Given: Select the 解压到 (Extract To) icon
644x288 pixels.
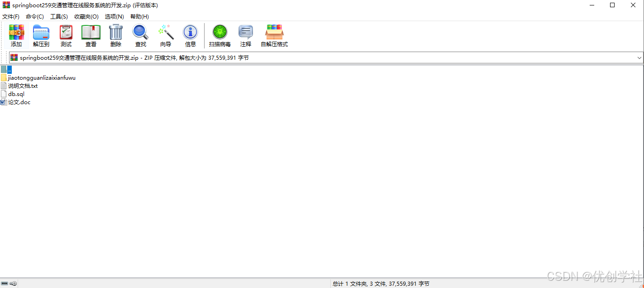Looking at the screenshot, I should pyautogui.click(x=41, y=35).
